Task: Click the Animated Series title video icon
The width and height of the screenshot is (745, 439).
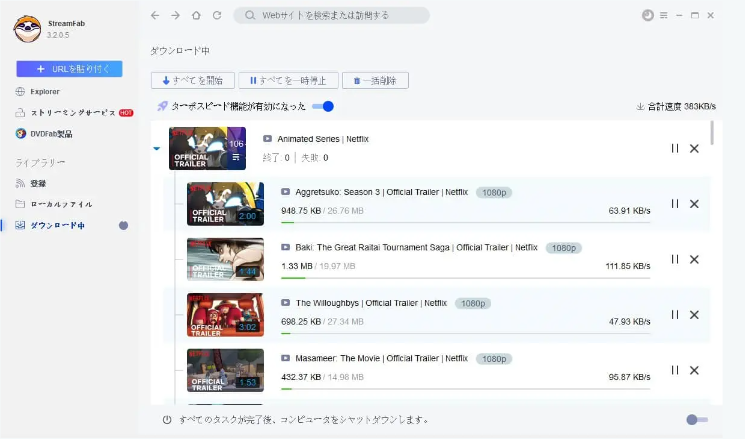Action: pos(267,139)
